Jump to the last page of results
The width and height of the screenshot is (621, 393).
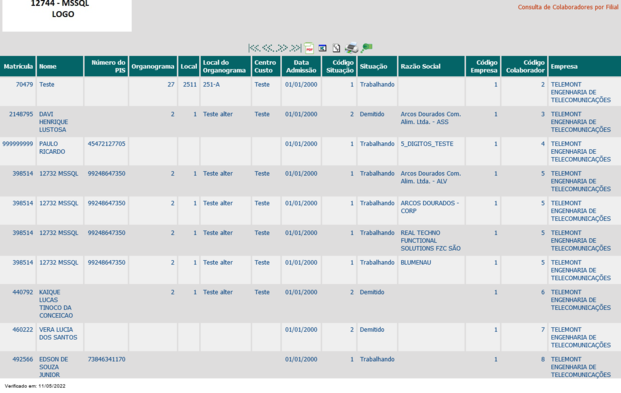(x=295, y=48)
